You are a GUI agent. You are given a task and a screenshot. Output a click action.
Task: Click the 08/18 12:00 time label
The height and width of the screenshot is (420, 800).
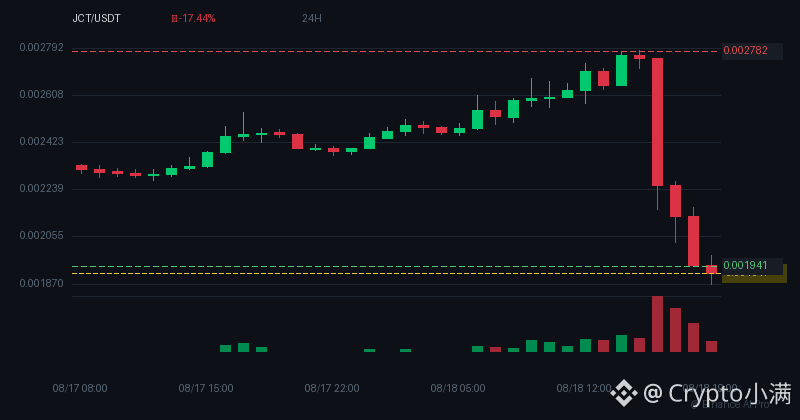pos(584,388)
